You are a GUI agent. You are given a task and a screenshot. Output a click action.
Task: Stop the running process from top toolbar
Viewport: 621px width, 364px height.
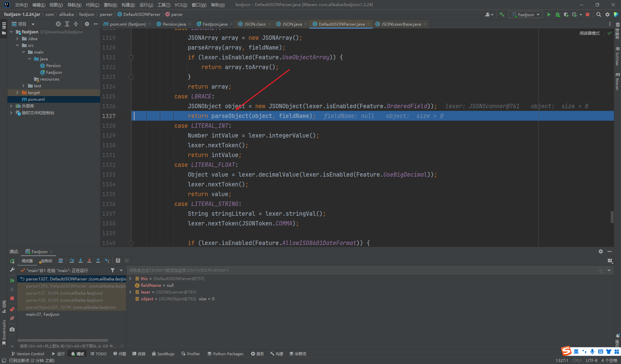pos(588,14)
